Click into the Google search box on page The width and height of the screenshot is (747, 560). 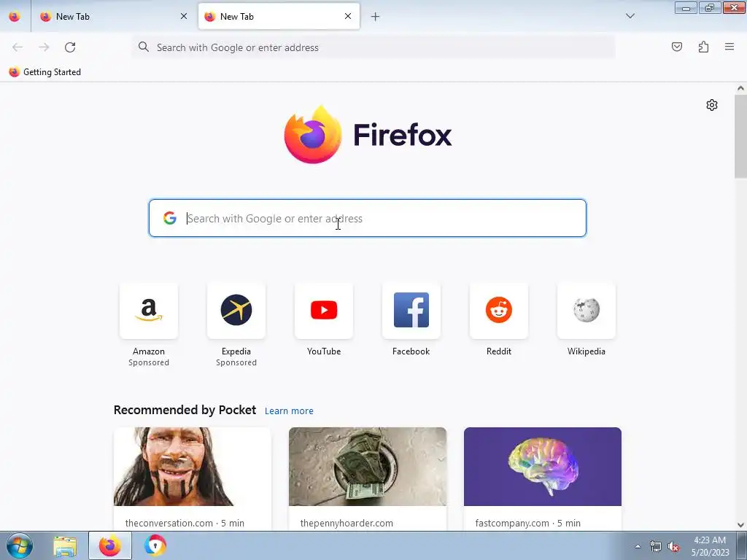pyautogui.click(x=368, y=218)
